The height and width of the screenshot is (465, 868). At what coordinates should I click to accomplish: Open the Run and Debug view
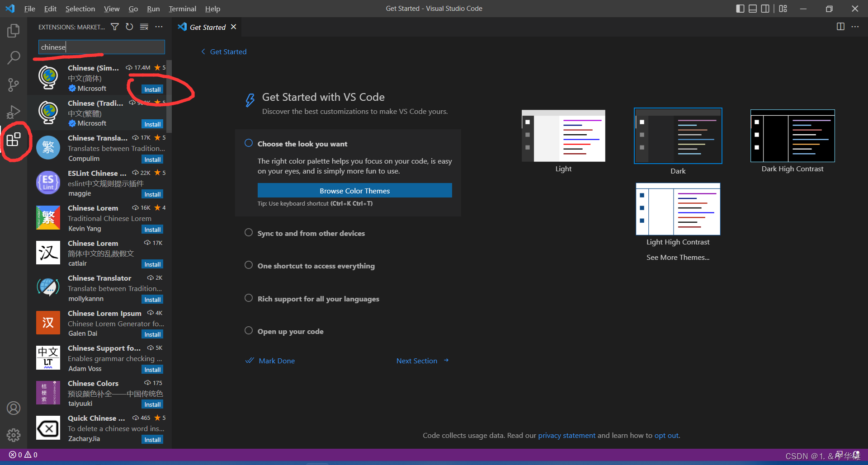(x=14, y=112)
